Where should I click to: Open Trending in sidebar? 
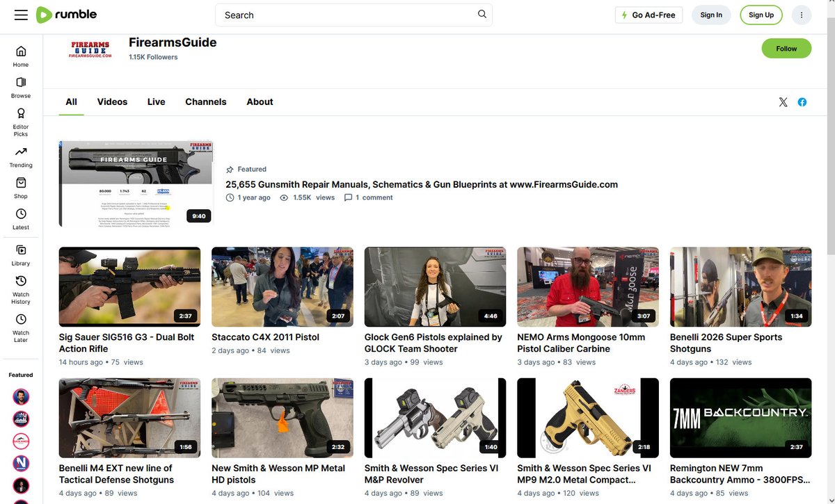(21, 157)
